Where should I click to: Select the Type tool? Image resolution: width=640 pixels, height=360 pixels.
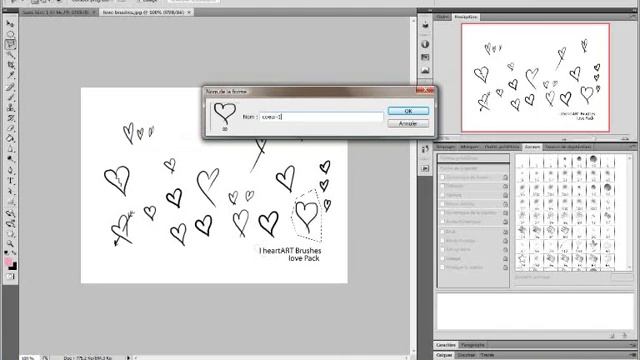coord(10,181)
